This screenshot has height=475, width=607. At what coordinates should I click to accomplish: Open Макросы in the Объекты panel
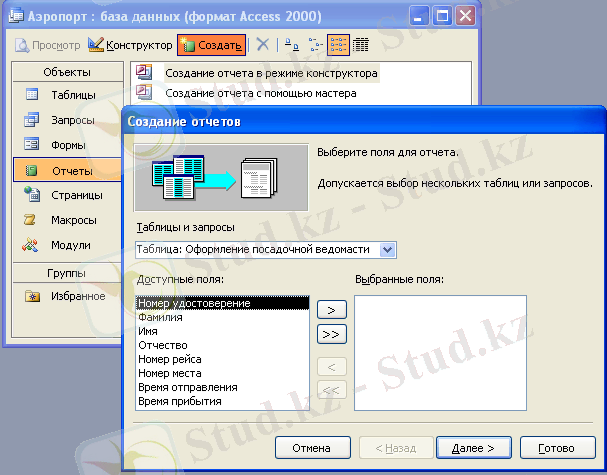[68, 220]
